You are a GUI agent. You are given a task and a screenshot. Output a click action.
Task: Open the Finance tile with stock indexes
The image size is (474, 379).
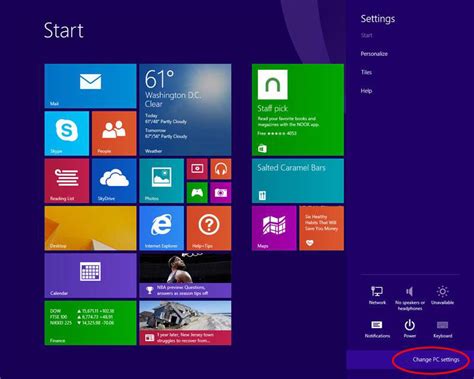click(x=90, y=323)
